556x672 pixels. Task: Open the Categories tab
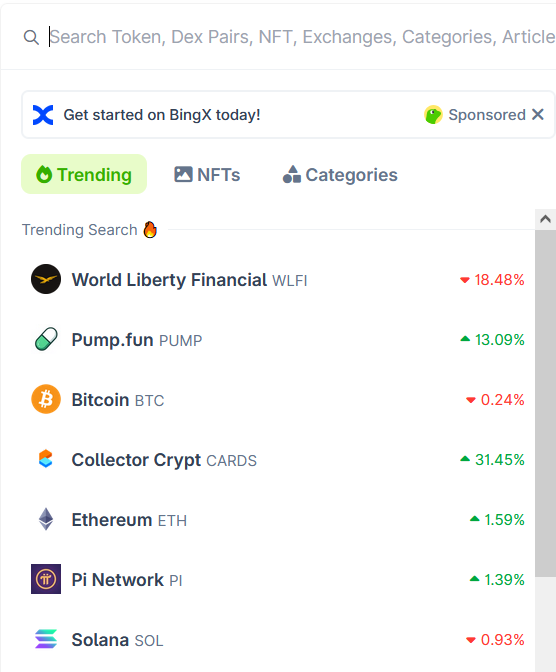(340, 174)
